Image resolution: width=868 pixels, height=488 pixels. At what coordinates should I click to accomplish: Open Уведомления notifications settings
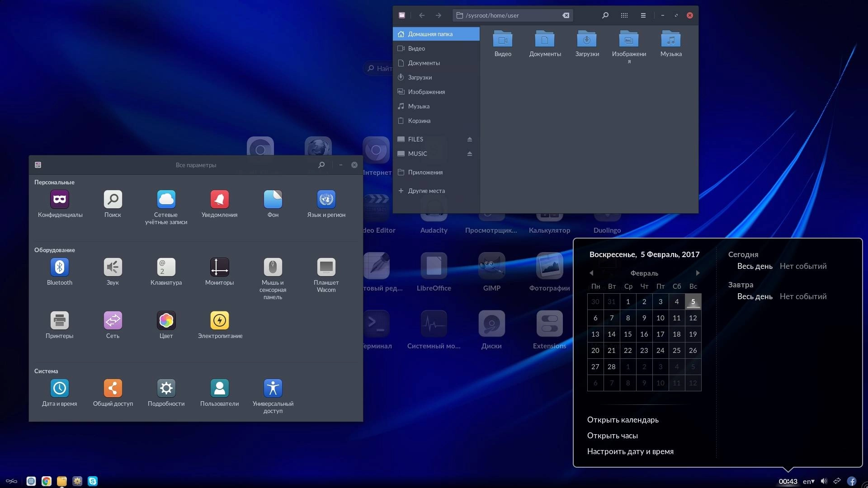coord(219,199)
